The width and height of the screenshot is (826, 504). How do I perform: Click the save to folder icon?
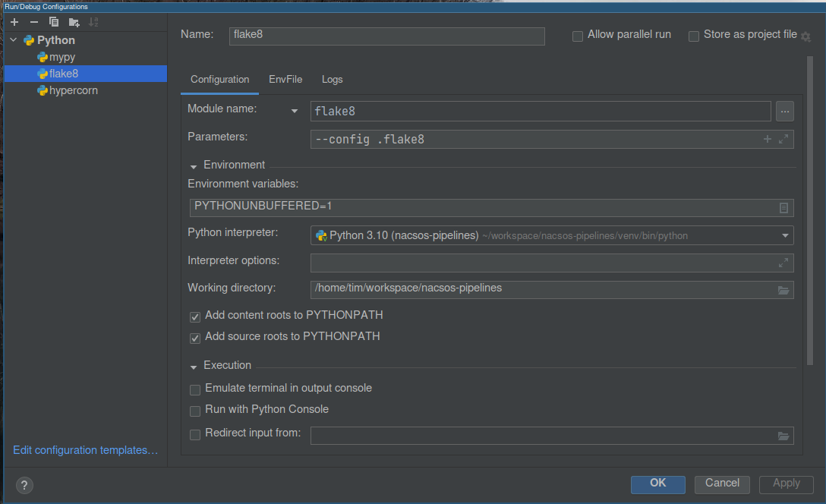pos(74,22)
